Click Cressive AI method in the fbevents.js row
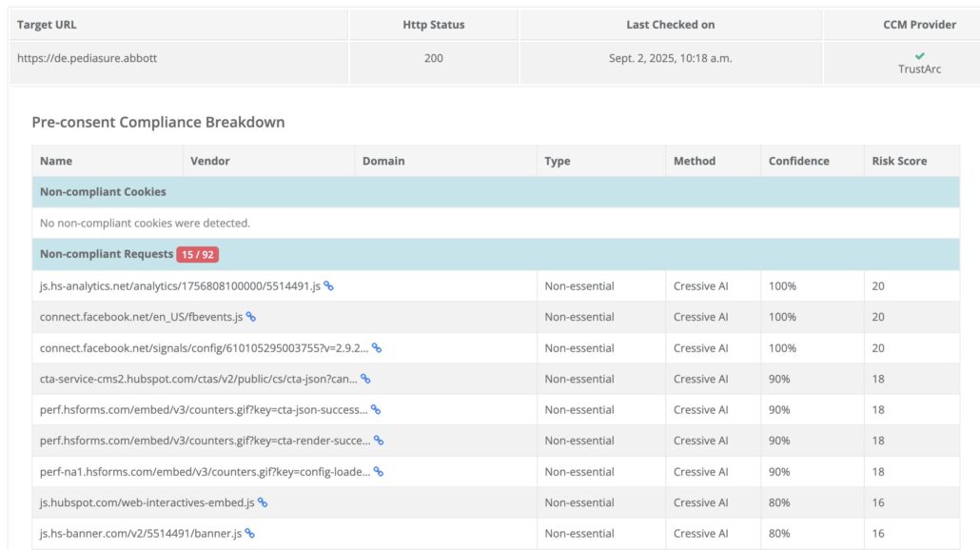 pos(700,317)
